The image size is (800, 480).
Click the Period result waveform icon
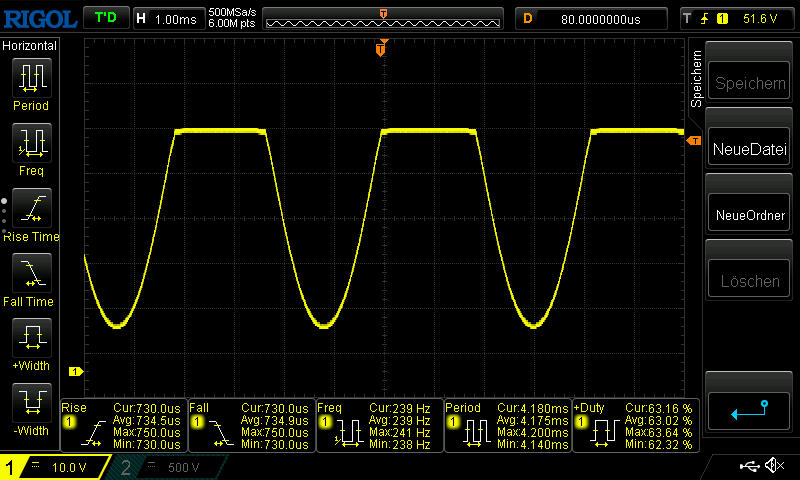(x=477, y=434)
